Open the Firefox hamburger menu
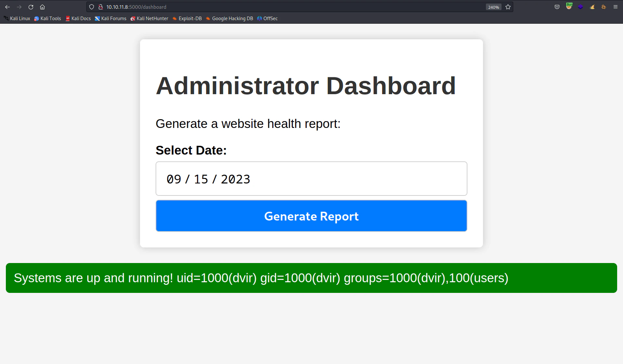Screen dimensions: 623x364 coord(616,7)
